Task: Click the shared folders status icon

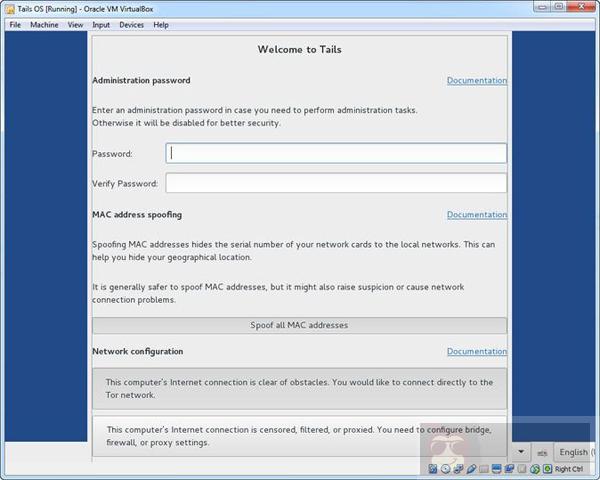Action: click(x=483, y=469)
